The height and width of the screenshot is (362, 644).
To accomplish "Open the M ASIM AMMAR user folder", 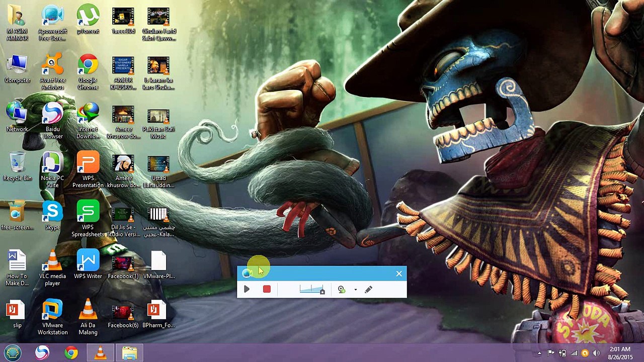I will (x=17, y=24).
